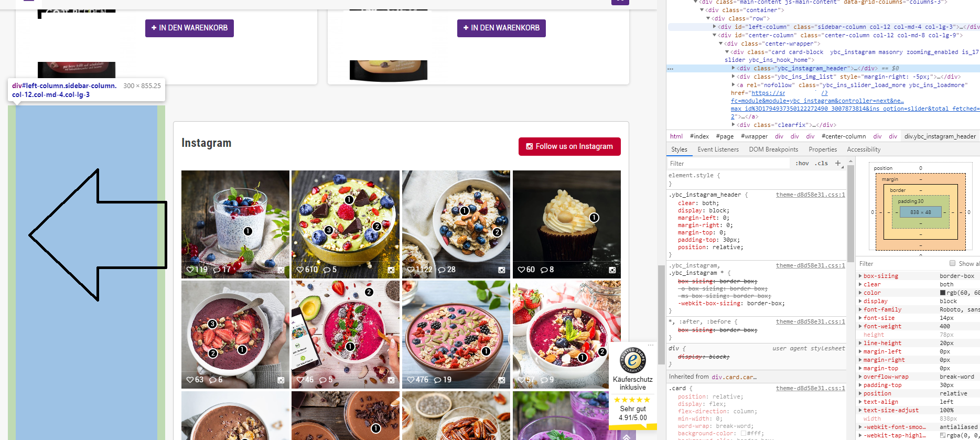980x440 pixels.
Task: Switch to the Properties tab
Action: pyautogui.click(x=823, y=149)
